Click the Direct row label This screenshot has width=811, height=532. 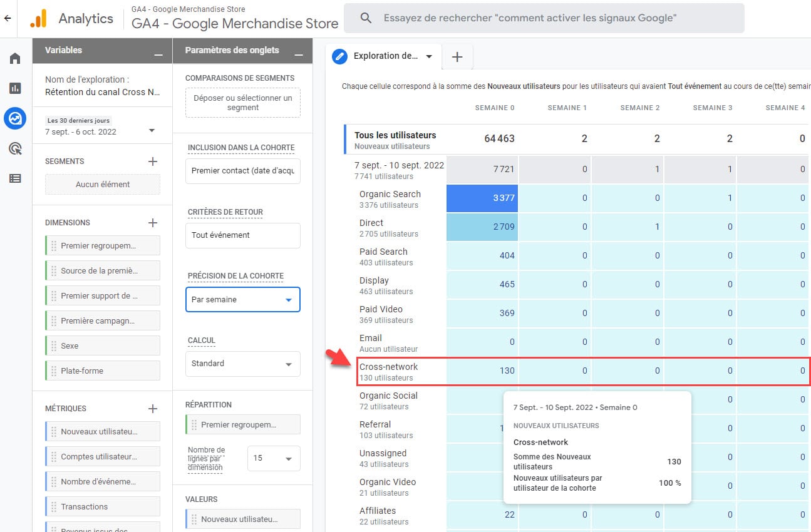tap(371, 223)
